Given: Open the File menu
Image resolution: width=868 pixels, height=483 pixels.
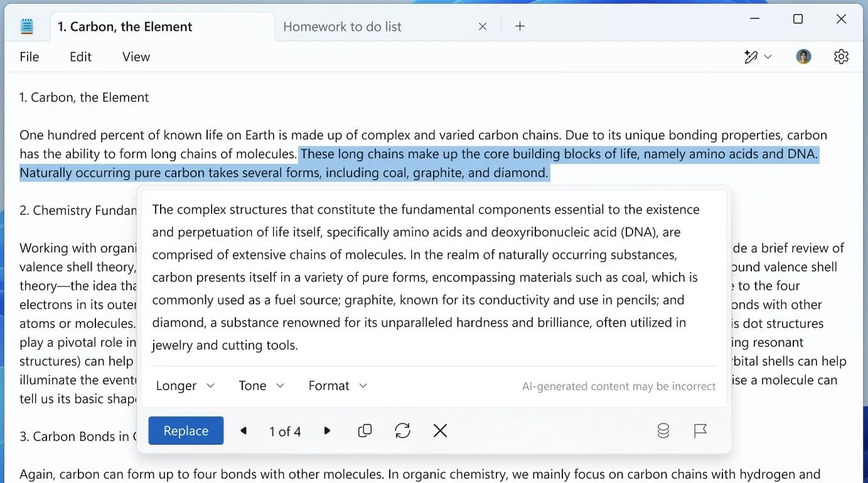Looking at the screenshot, I should 29,57.
